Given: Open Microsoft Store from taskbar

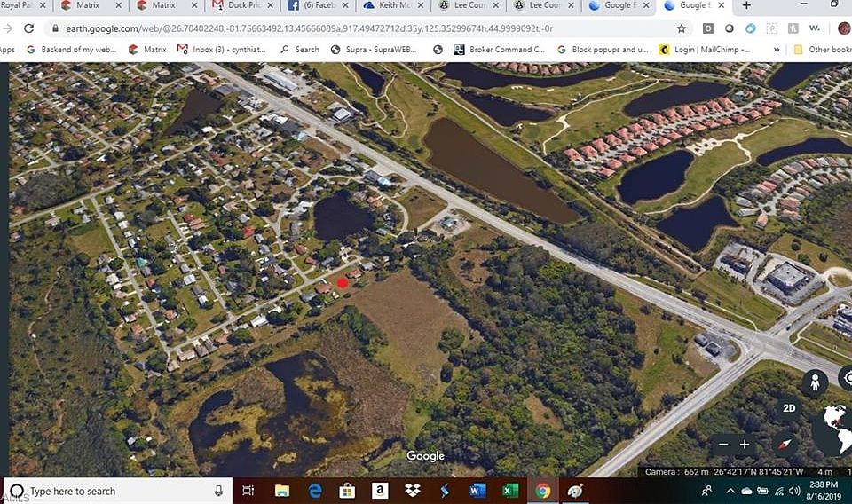Looking at the screenshot, I should coord(347,491).
